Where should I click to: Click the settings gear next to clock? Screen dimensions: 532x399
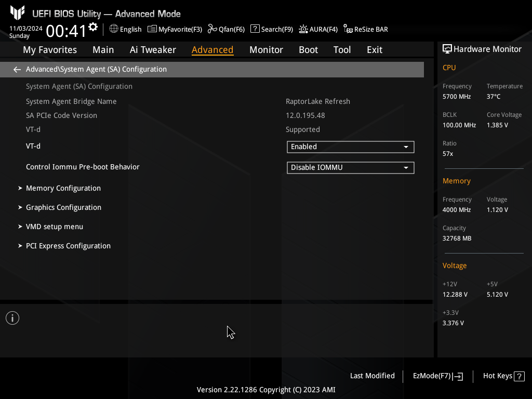click(93, 27)
